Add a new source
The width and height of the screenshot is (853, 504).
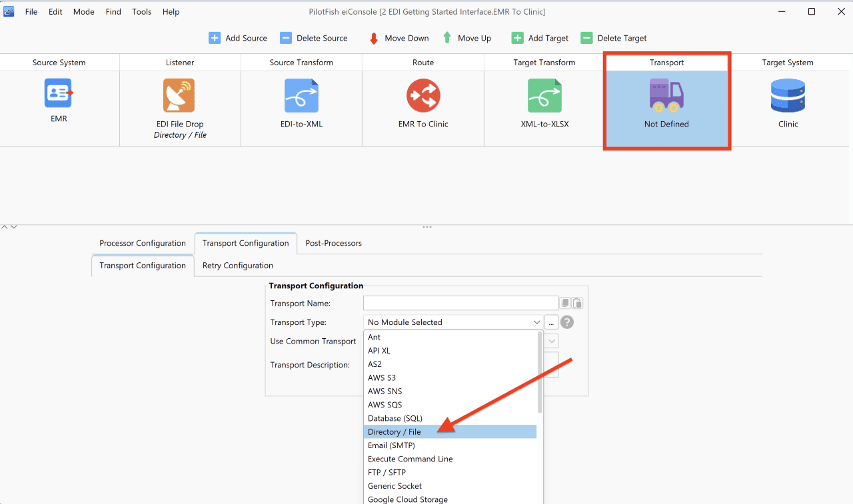(238, 38)
